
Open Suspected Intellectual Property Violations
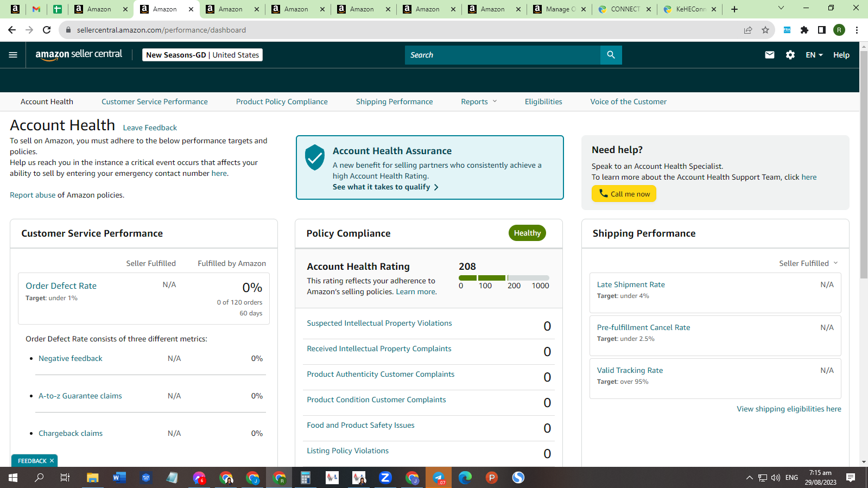pyautogui.click(x=379, y=323)
